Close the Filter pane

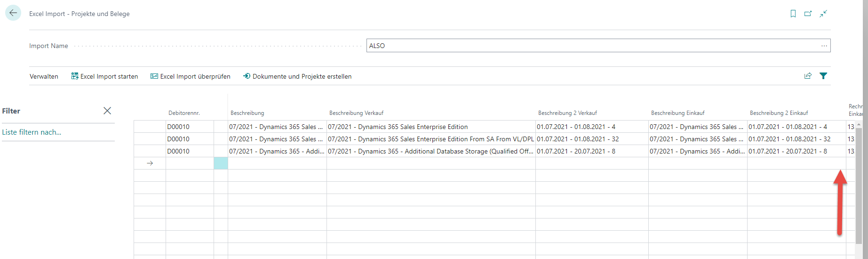coord(107,111)
